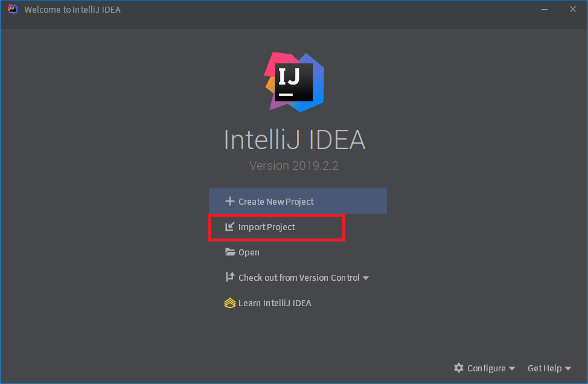This screenshot has height=384, width=588.
Task: Click Check out from Version Control text
Action: 299,278
